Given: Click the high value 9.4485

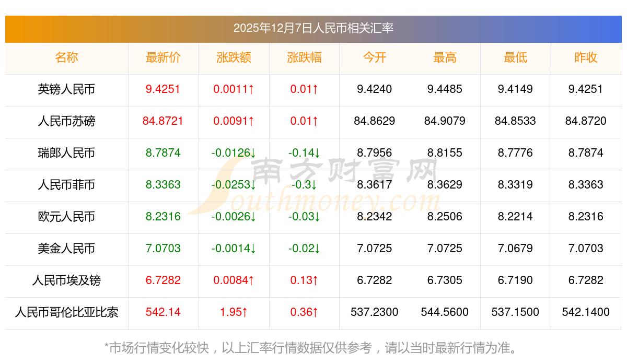Looking at the screenshot, I should pyautogui.click(x=445, y=89).
